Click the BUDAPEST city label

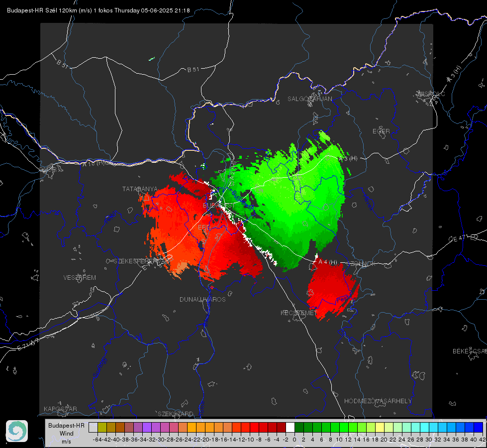point(219,206)
